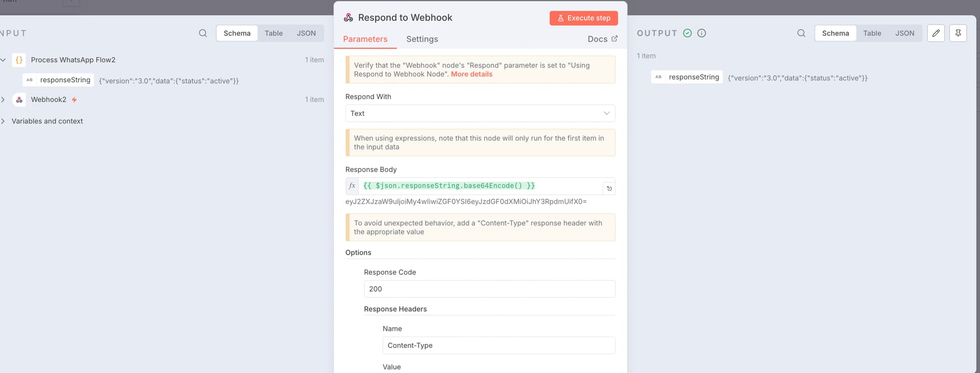The height and width of the screenshot is (373, 980).
Task: Click the Process WhatsApp Flow2 code icon
Action: click(x=19, y=60)
